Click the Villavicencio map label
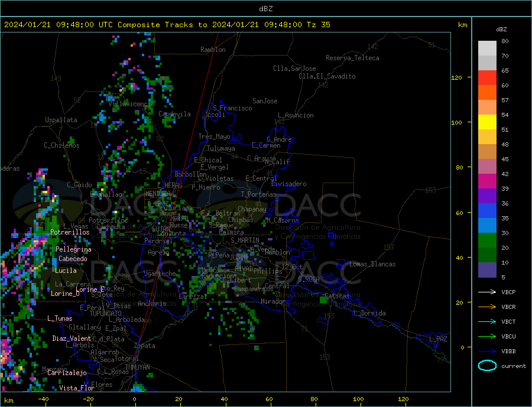Image resolution: width=532 pixels, height=407 pixels. [x=132, y=104]
